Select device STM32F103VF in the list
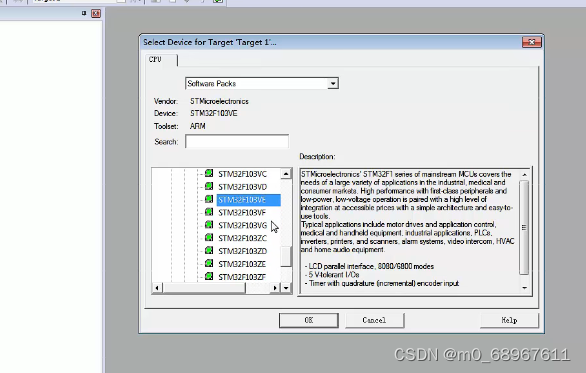586x373 pixels. (x=242, y=213)
